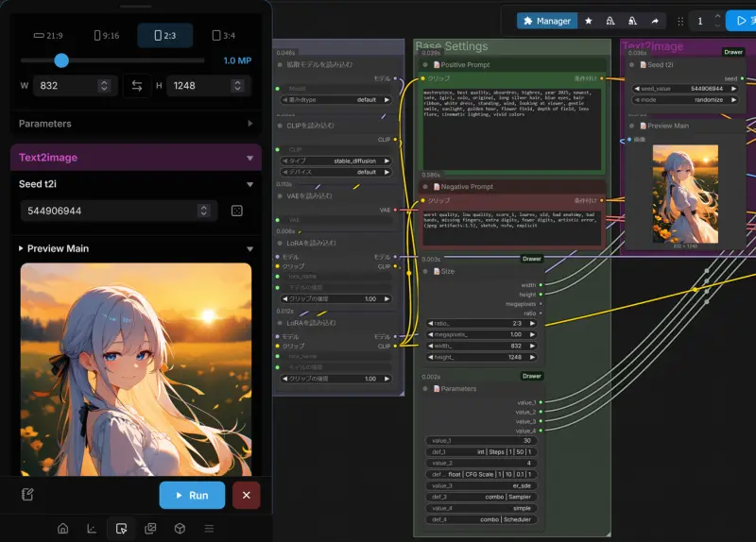
Task: Select the cursor panel icon in bottom bar
Action: point(122,529)
